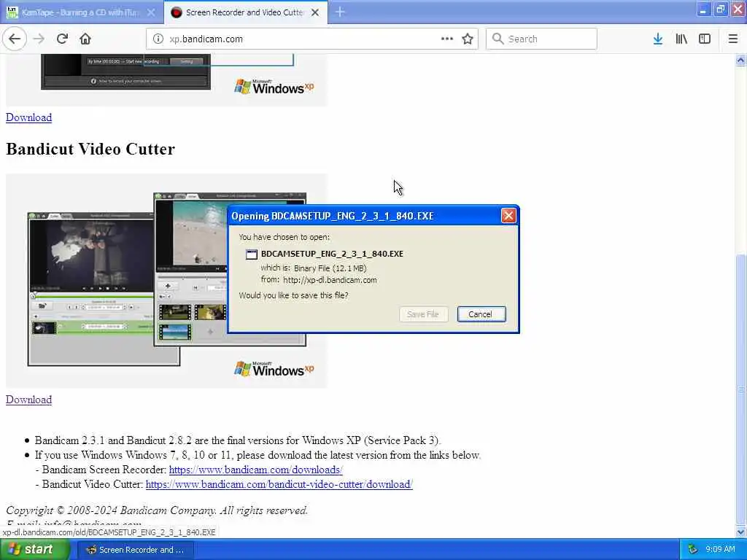This screenshot has width=747, height=560.
Task: Click the Bandicut Video Cutter heading
Action: [90, 149]
